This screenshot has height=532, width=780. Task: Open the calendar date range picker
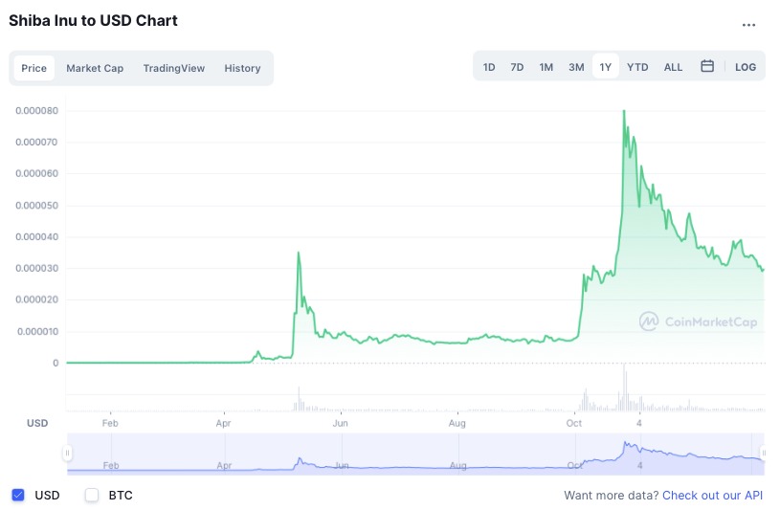point(707,67)
